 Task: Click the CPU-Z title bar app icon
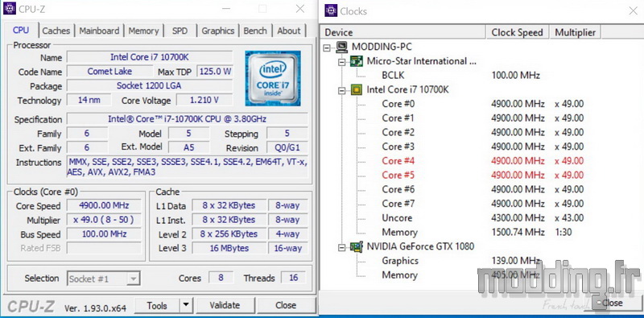(9, 9)
